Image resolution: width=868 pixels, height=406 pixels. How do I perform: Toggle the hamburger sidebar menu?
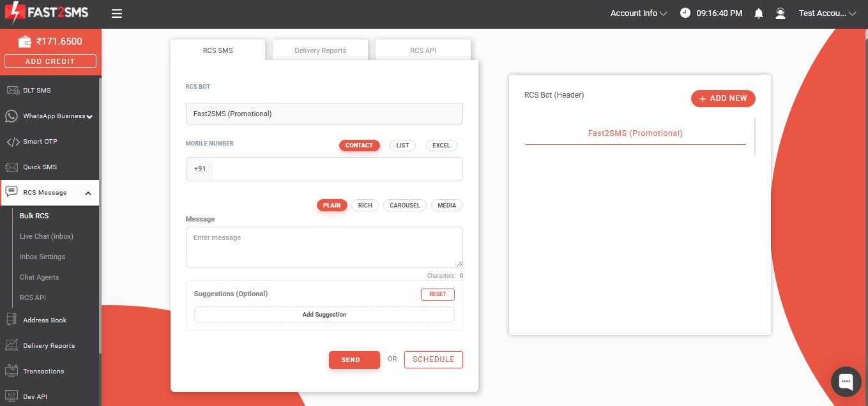click(x=117, y=13)
